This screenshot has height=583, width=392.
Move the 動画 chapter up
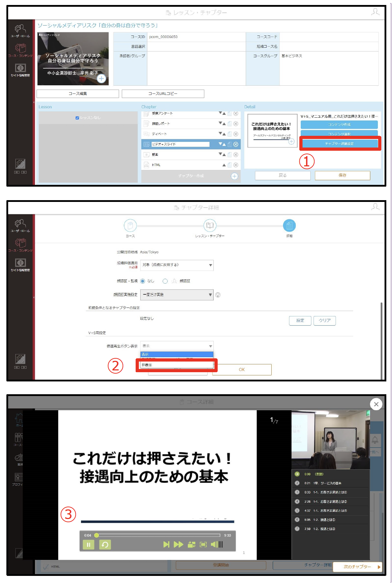click(224, 155)
